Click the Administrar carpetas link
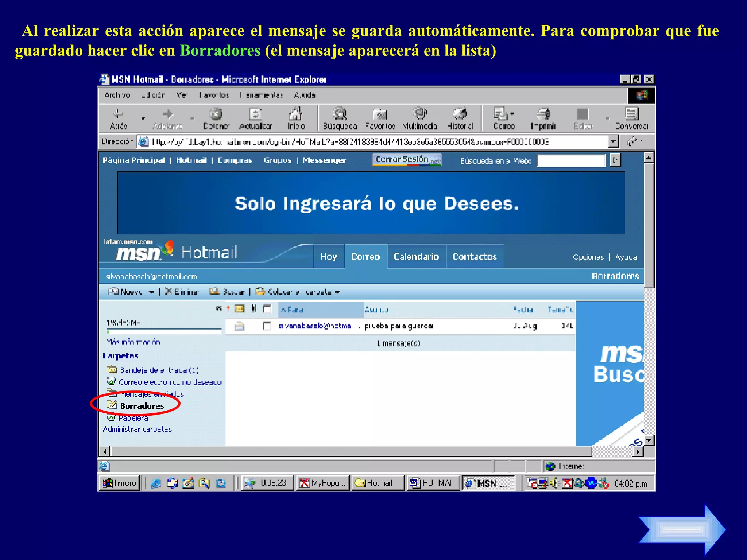This screenshot has height=560, width=747. tap(137, 429)
